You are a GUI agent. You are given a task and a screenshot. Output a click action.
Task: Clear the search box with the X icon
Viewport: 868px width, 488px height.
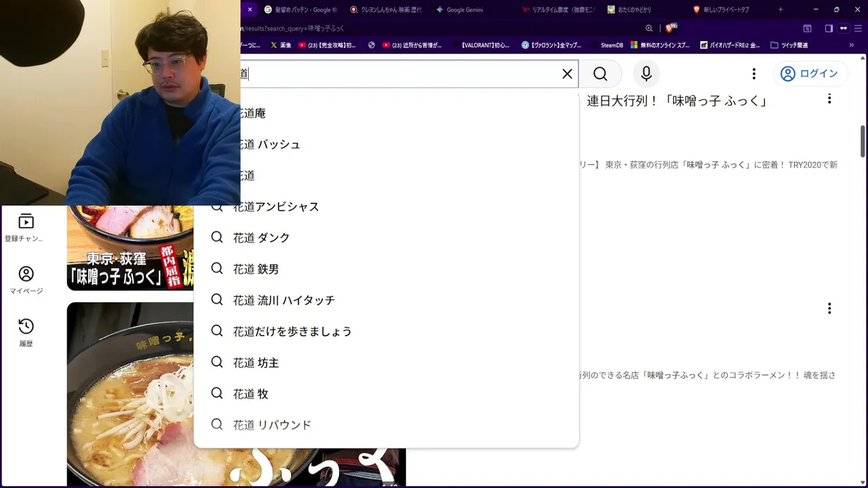click(567, 74)
